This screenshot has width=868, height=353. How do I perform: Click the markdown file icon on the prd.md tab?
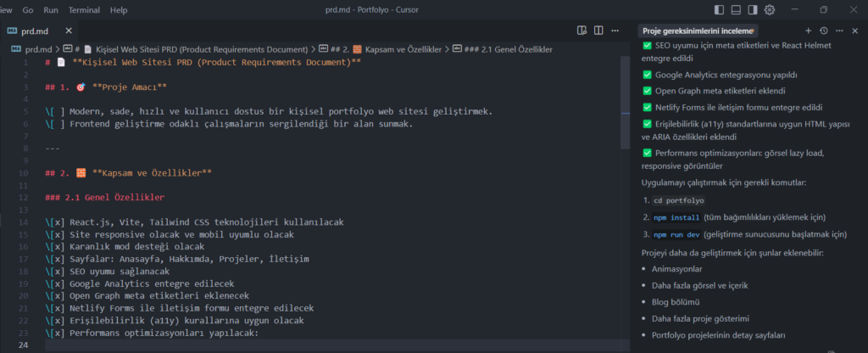coord(13,31)
